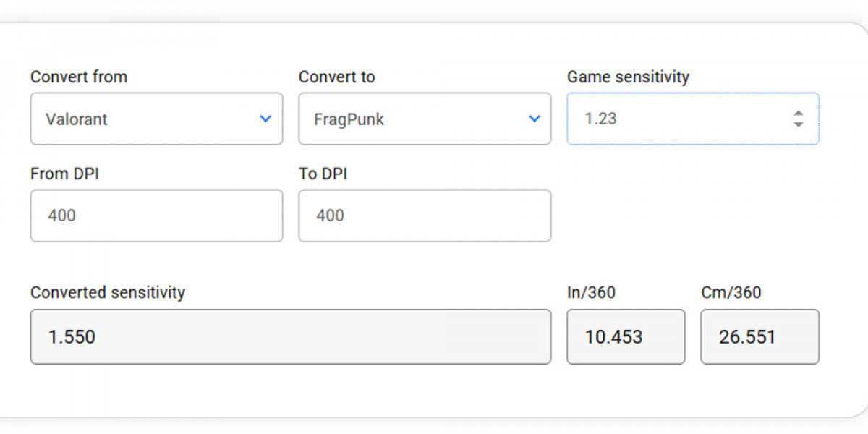Click the 'From DPI' label
The width and height of the screenshot is (868, 434).
tap(65, 174)
